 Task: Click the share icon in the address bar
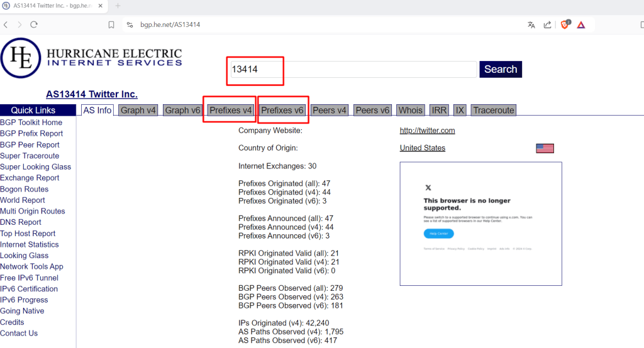pos(548,24)
